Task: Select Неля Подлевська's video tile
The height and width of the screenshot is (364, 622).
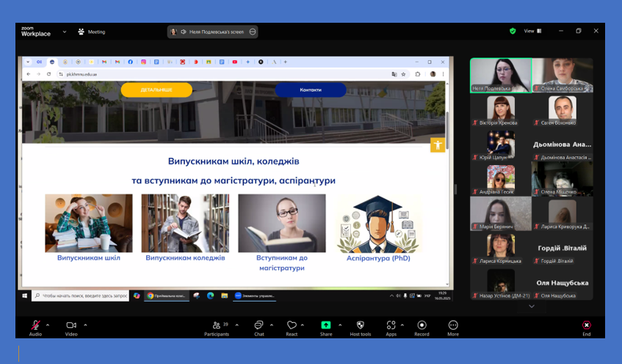Action: click(x=501, y=76)
